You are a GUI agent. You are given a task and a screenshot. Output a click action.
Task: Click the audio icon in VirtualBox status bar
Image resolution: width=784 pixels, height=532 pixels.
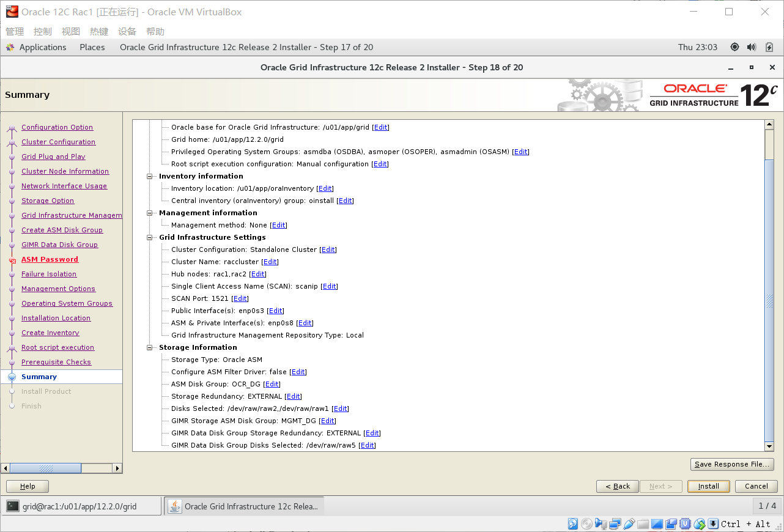pos(600,523)
